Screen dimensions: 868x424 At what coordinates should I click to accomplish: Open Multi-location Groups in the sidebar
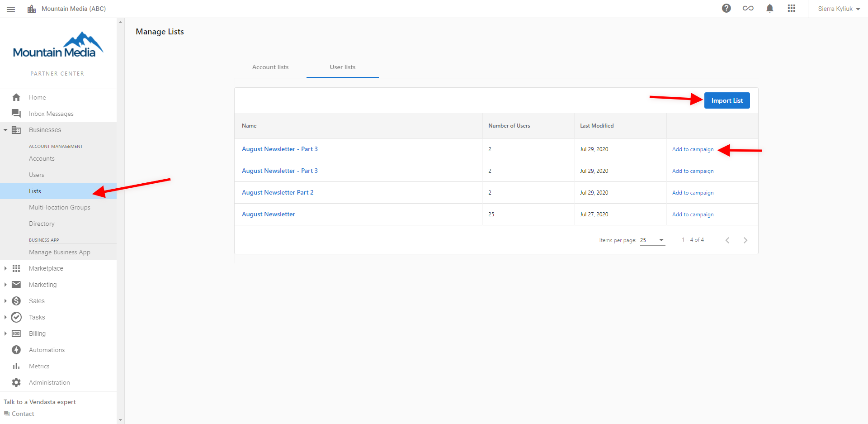click(60, 207)
